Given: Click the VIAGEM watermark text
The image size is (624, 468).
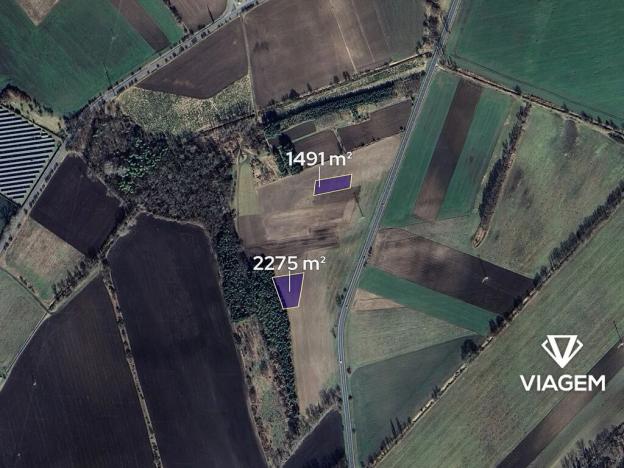Looking at the screenshot, I should (563, 383).
